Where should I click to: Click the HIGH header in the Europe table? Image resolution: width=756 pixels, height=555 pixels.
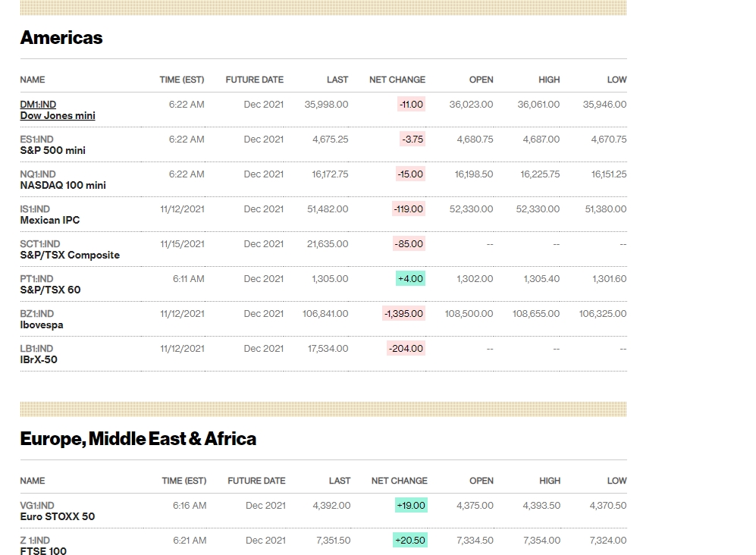(x=550, y=481)
